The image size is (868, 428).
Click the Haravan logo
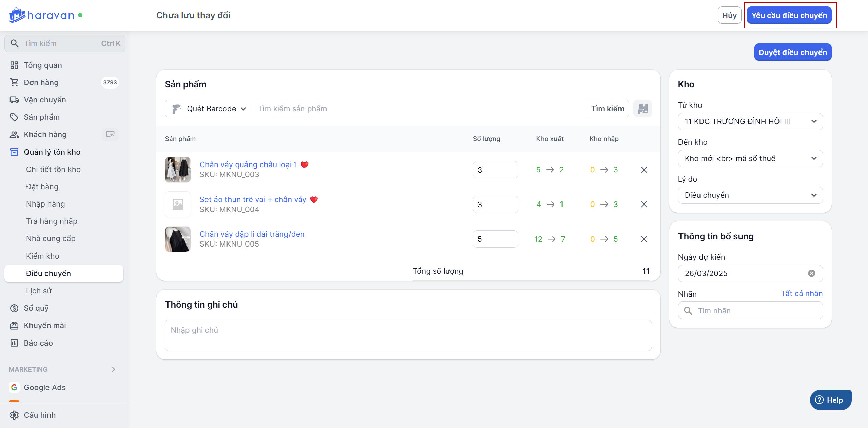pos(41,15)
